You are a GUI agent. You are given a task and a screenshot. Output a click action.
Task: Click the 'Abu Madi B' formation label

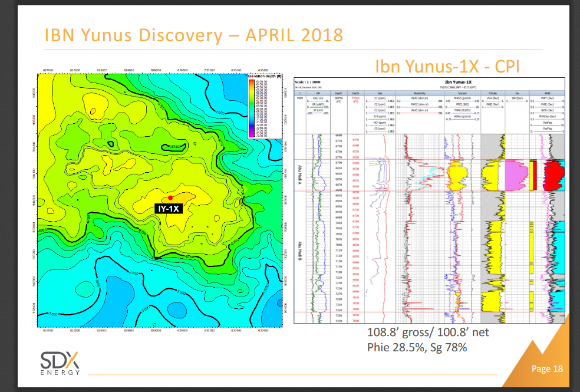[x=299, y=252]
